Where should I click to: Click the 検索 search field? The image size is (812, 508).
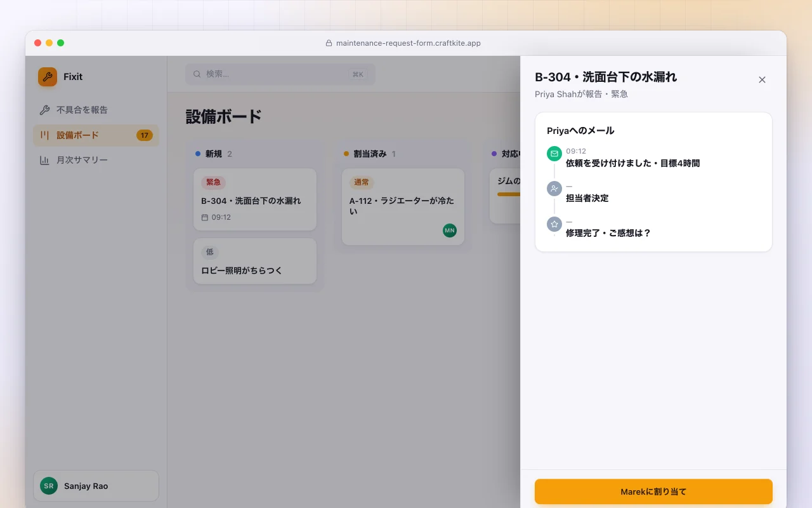click(280, 74)
